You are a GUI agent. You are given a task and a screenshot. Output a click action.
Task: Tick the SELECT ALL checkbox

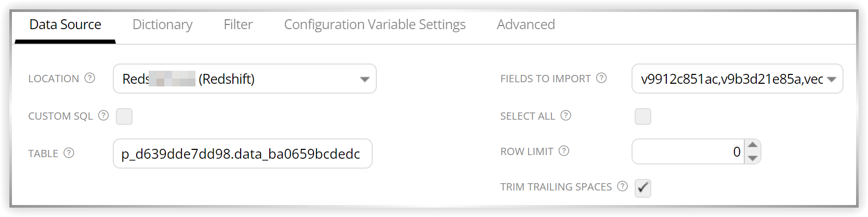(643, 117)
